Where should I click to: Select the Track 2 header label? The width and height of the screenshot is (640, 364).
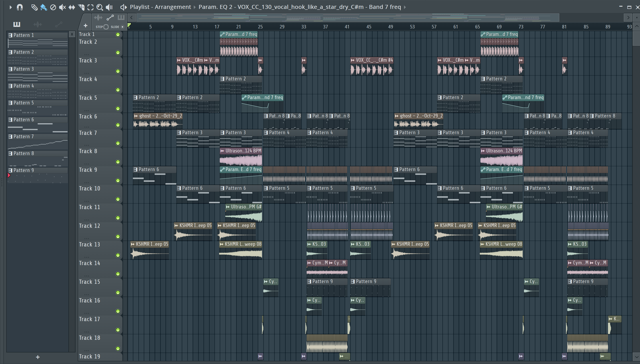[88, 42]
